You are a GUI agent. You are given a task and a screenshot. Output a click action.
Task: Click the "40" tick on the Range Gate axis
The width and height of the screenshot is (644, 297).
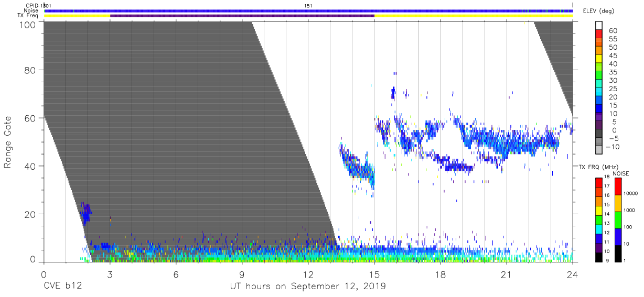pyautogui.click(x=30, y=166)
